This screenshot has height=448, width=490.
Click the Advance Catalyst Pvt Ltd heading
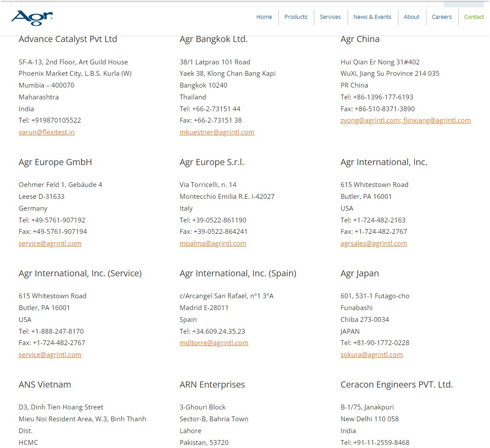pos(68,39)
